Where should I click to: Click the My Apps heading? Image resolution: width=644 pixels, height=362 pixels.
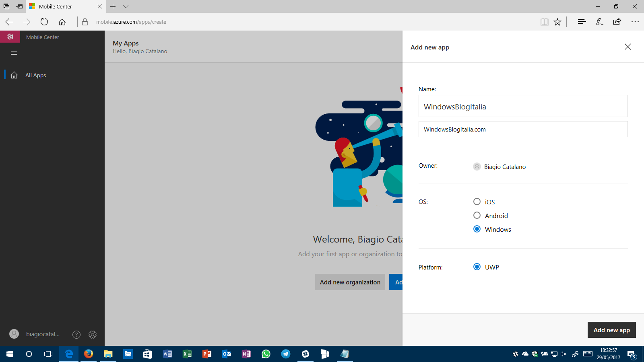pyautogui.click(x=126, y=43)
